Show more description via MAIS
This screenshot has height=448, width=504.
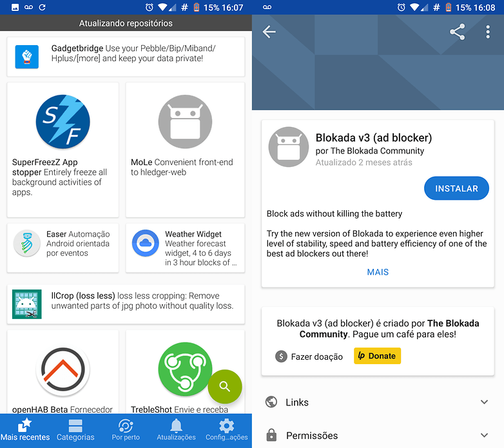pos(378,272)
